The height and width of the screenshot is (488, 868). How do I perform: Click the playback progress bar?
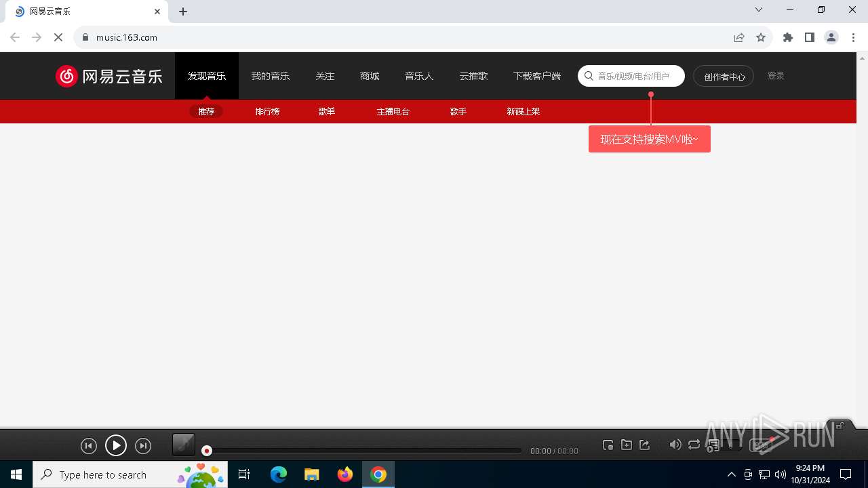(x=363, y=451)
